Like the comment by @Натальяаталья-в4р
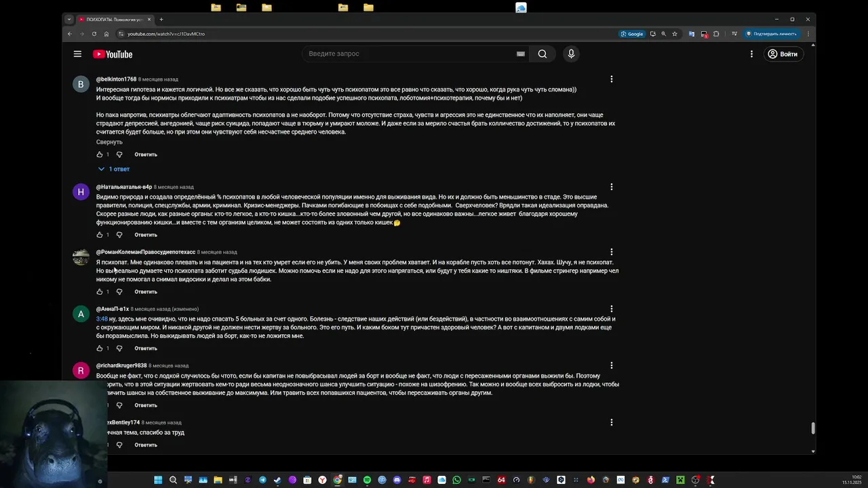Image resolution: width=868 pixels, height=488 pixels. click(x=100, y=235)
